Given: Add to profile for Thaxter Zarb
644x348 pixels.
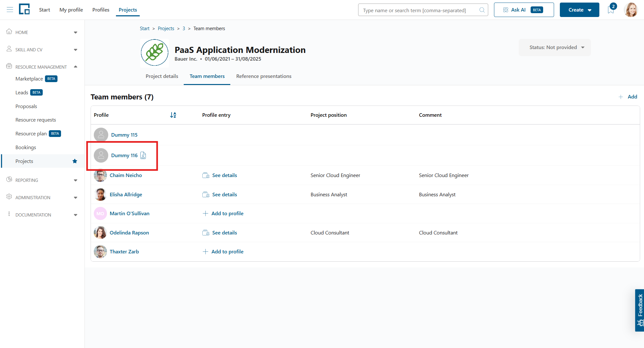Looking at the screenshot, I should pos(223,252).
